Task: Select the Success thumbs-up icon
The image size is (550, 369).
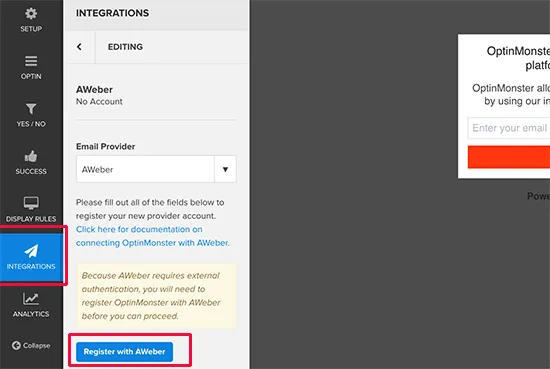Action: (31, 156)
